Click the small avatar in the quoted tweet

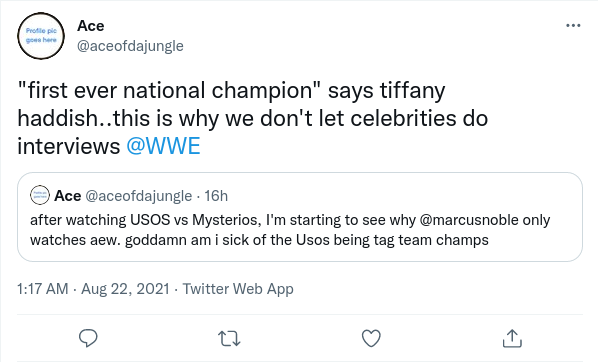(x=40, y=195)
